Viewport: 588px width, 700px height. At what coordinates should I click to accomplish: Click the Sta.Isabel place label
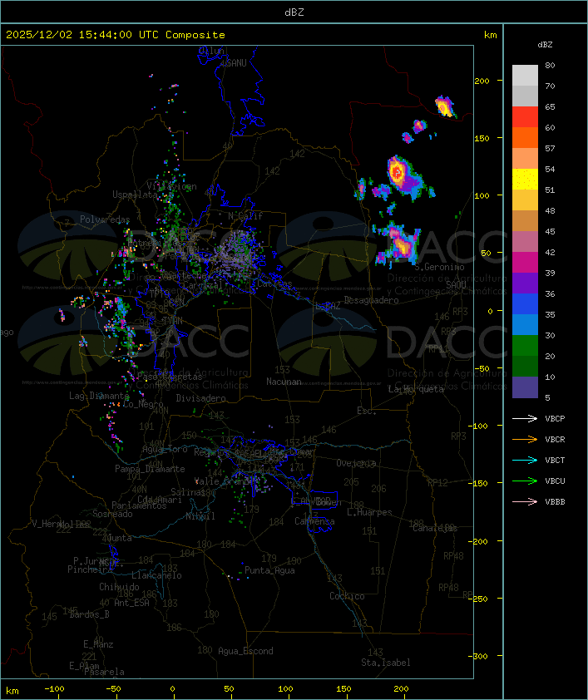[386, 663]
